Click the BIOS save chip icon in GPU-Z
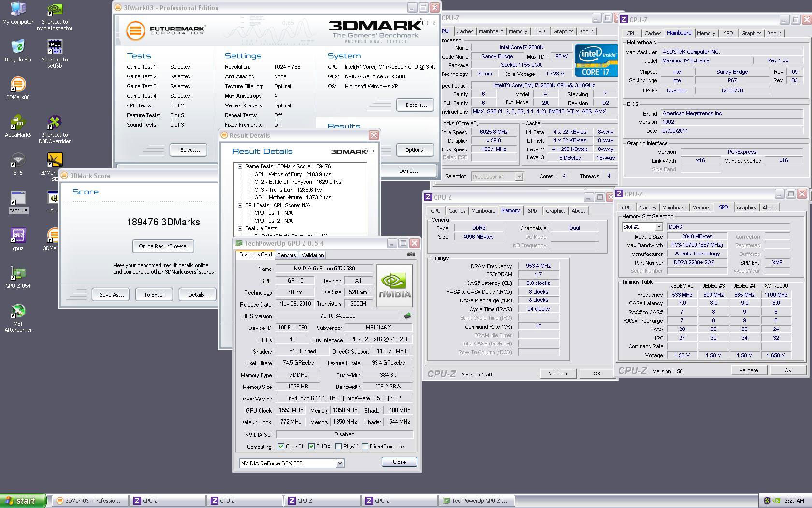 click(x=407, y=316)
